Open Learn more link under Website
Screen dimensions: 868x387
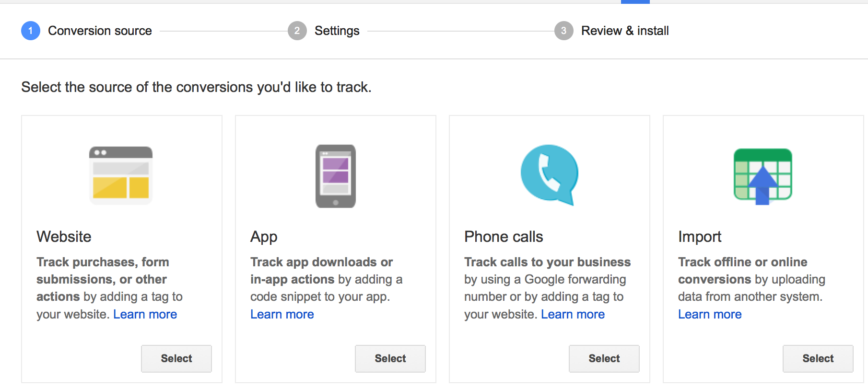click(145, 314)
